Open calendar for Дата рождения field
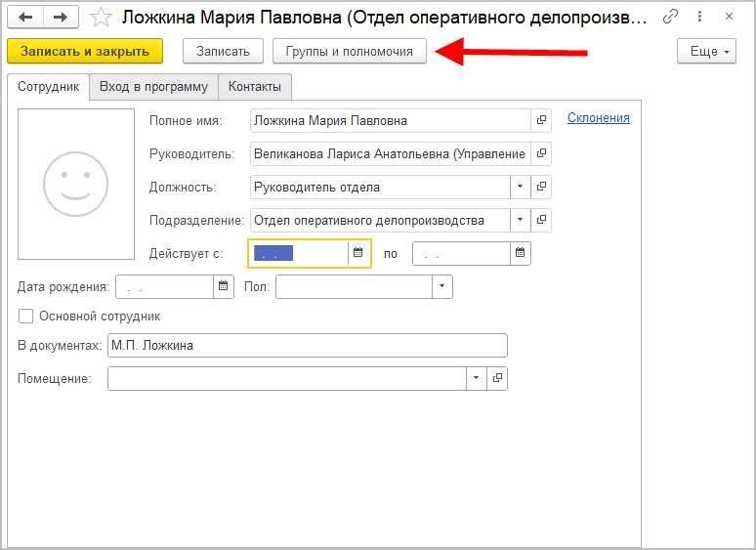This screenshot has width=756, height=550. point(224,286)
